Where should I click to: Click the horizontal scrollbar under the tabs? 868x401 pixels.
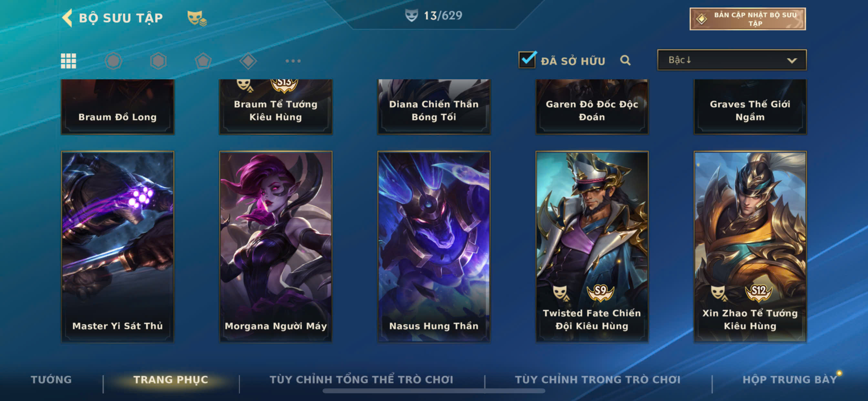point(434,391)
